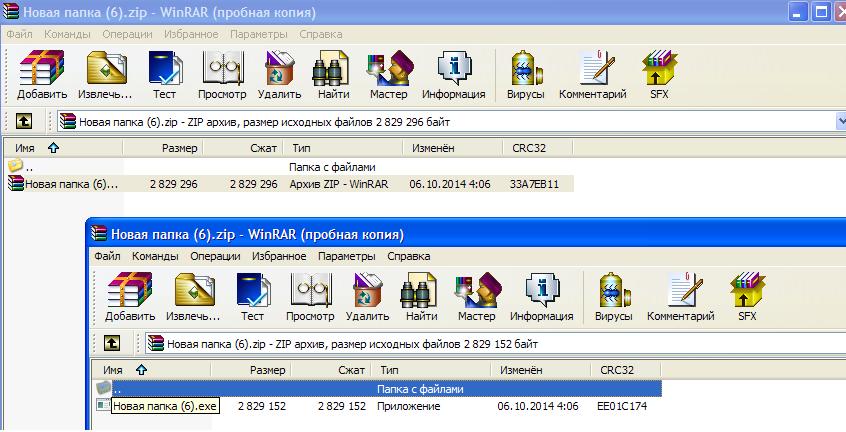Open Команды menu in back window
The width and height of the screenshot is (846, 432).
pyautogui.click(x=67, y=34)
